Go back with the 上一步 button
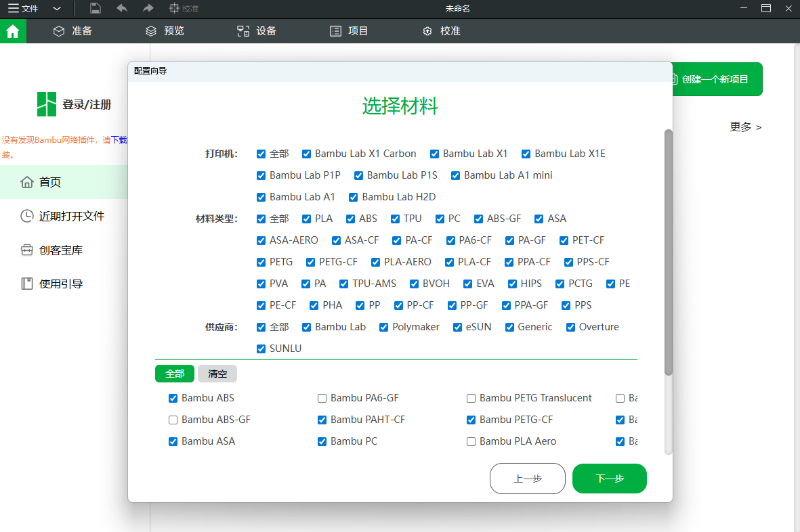Screen dimensions: 800x532 click(528, 479)
